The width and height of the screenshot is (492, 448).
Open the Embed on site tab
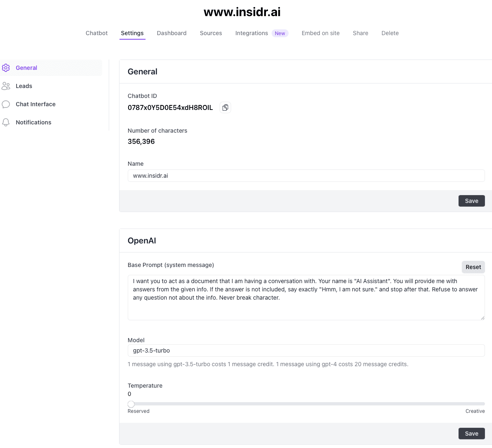click(x=321, y=33)
